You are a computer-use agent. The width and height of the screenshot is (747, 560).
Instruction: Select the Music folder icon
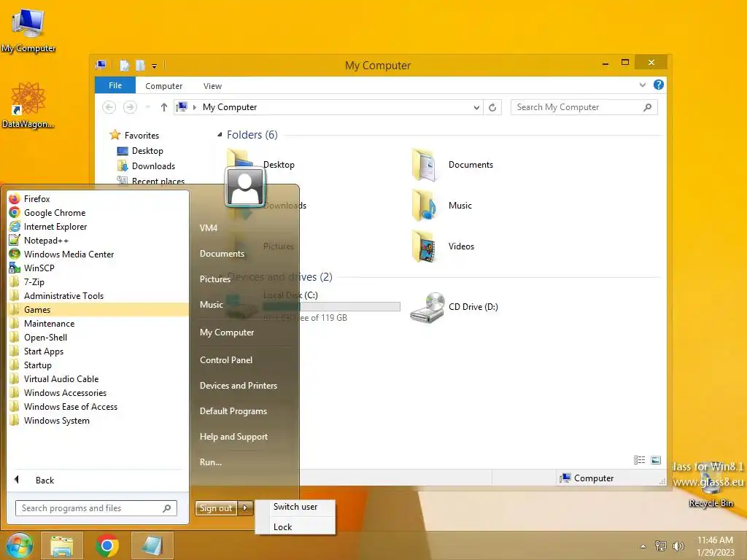(x=424, y=205)
